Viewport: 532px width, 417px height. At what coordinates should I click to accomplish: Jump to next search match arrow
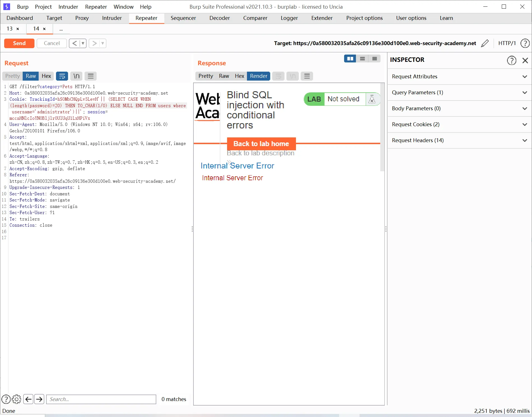39,399
